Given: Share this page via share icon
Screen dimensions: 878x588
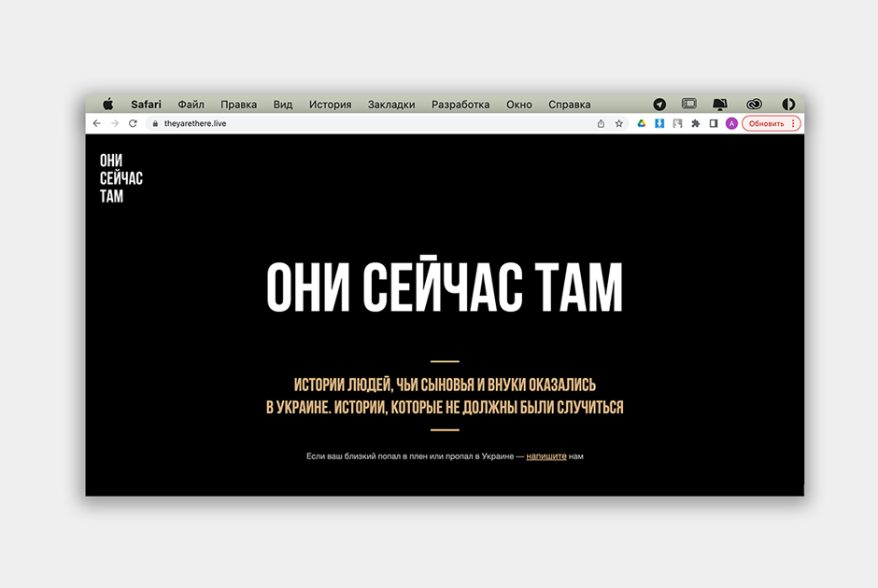Looking at the screenshot, I should 601,123.
